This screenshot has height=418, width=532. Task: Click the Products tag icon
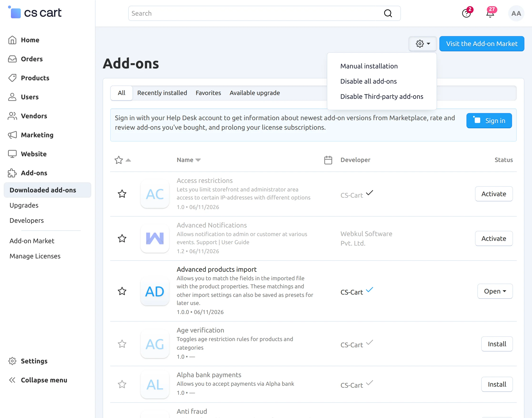(x=12, y=78)
